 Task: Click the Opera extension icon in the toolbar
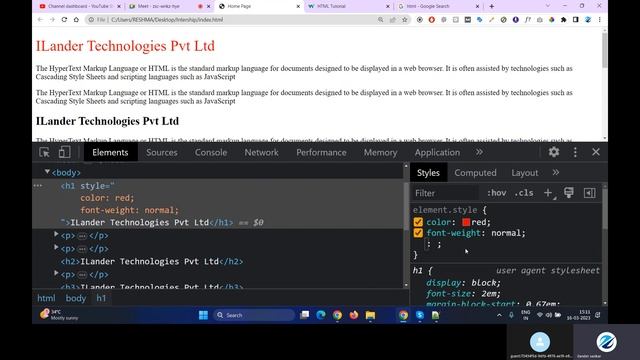point(431,19)
